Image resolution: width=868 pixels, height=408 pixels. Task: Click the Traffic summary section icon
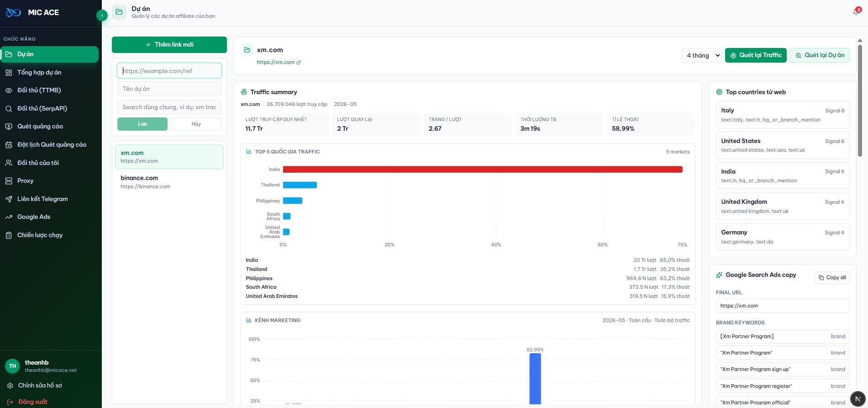coord(244,92)
